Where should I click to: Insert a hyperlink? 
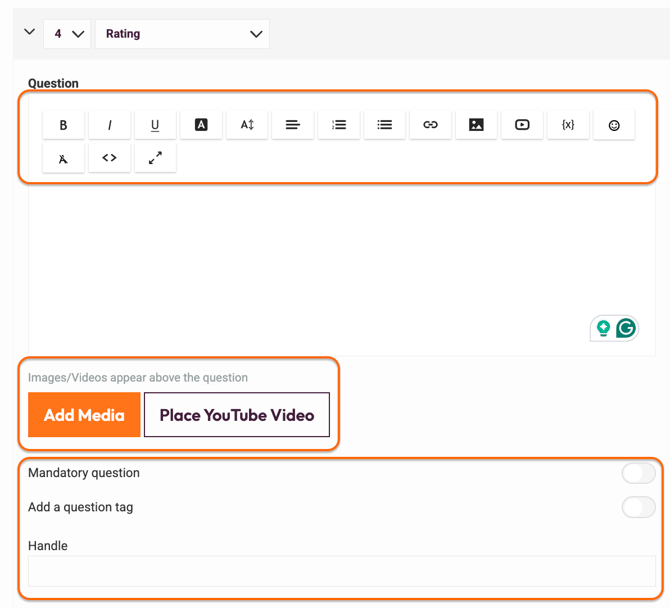[x=430, y=125]
